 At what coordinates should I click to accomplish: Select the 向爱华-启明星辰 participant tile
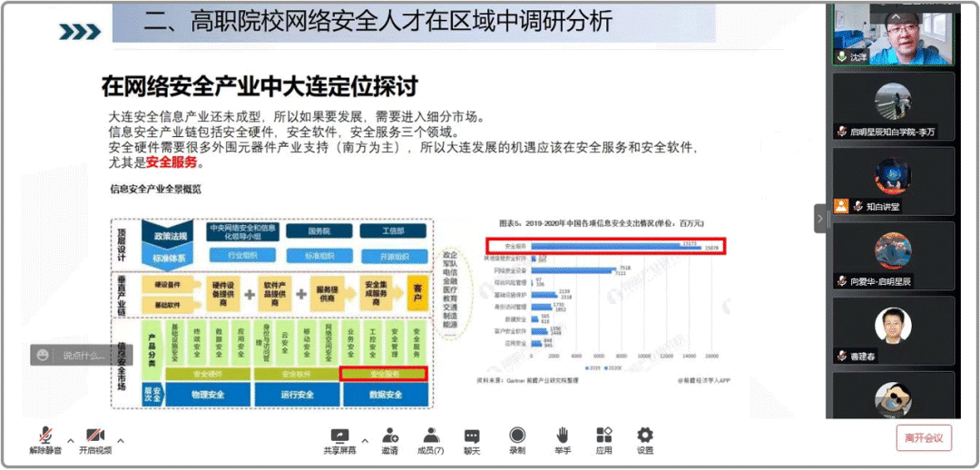pos(894,257)
